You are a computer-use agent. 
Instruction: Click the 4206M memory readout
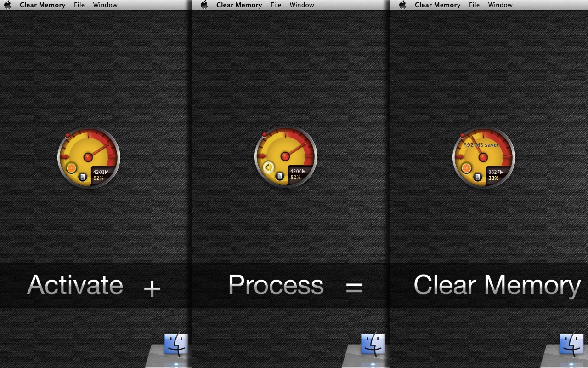click(x=298, y=172)
